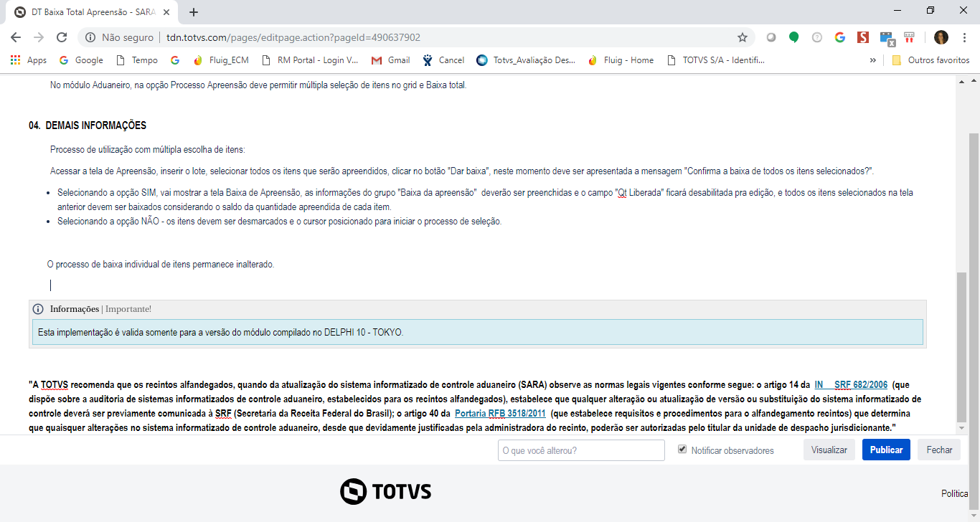Image resolution: width=980 pixels, height=522 pixels.
Task: View site info for 'Não seguro'
Action: tap(119, 37)
